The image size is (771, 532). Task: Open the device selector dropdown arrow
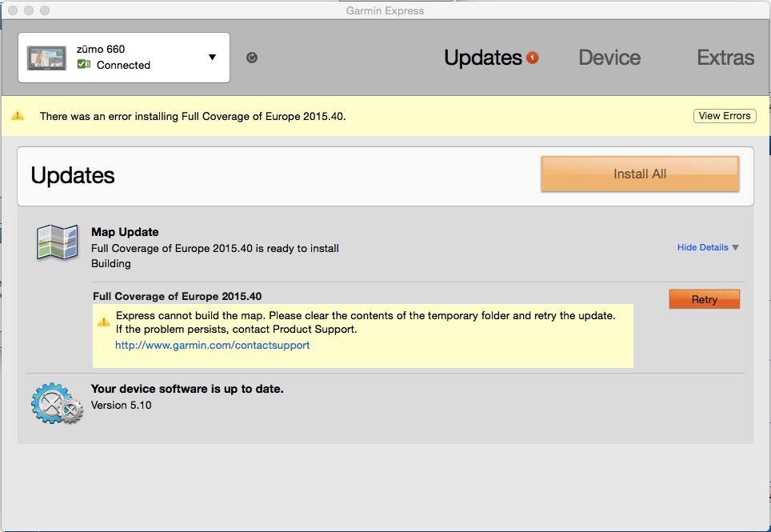(212, 58)
